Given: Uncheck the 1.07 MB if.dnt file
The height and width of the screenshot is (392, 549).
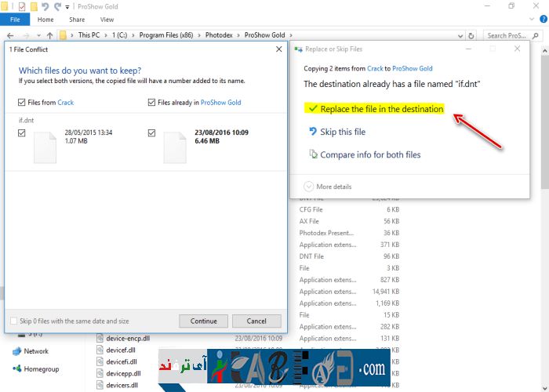Looking at the screenshot, I should 21,133.
